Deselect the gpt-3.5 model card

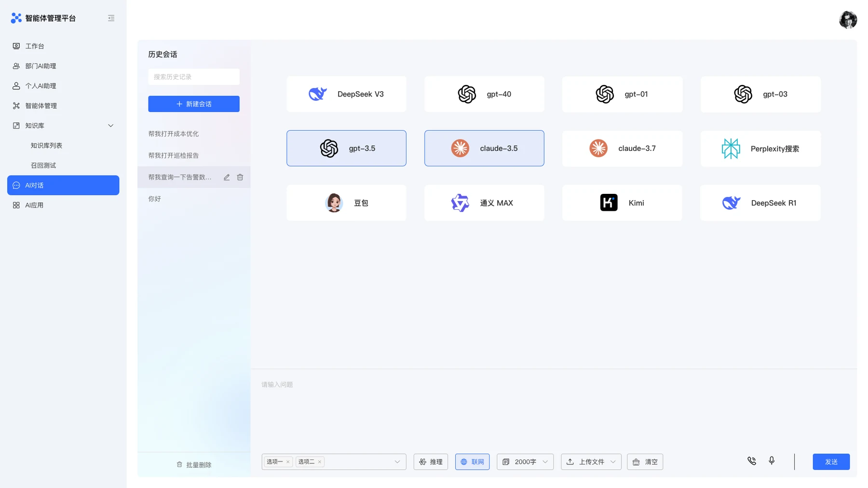tap(346, 148)
